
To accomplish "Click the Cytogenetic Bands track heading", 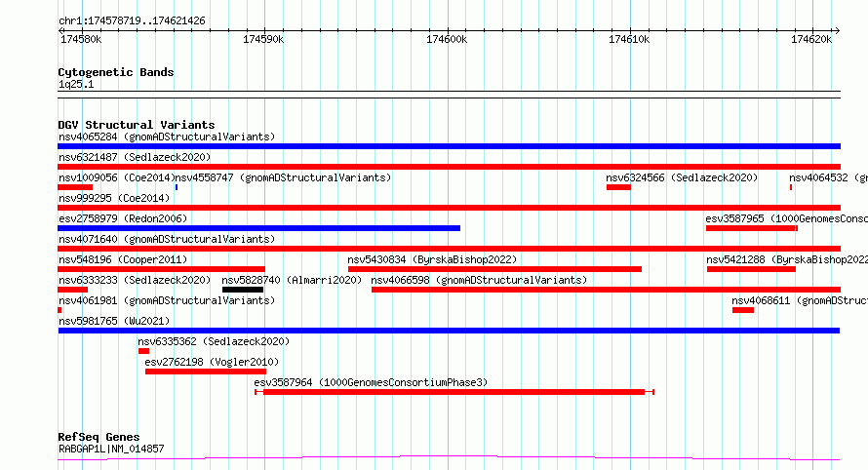I will [x=116, y=72].
